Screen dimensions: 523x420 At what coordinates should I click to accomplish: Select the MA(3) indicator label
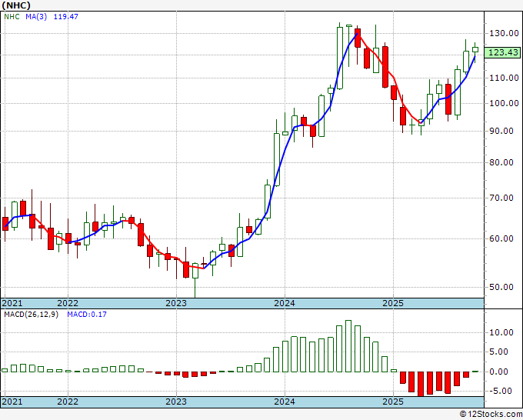[36, 17]
